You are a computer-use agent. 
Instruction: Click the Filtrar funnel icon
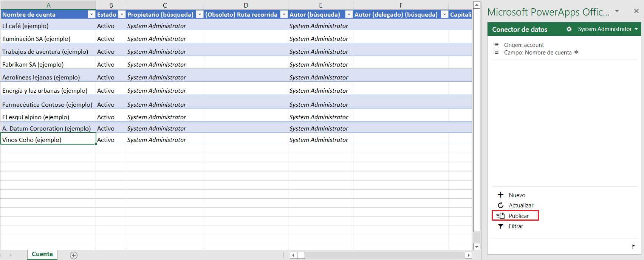pos(500,226)
